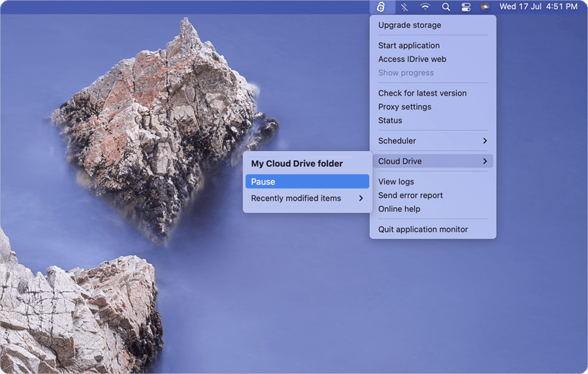Click the date and time clock
Viewport: 588px width, 374px height.
tap(538, 7)
